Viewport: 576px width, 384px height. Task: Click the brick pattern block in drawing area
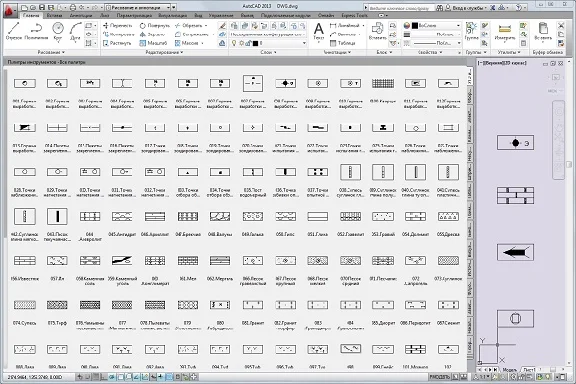pos(515,195)
